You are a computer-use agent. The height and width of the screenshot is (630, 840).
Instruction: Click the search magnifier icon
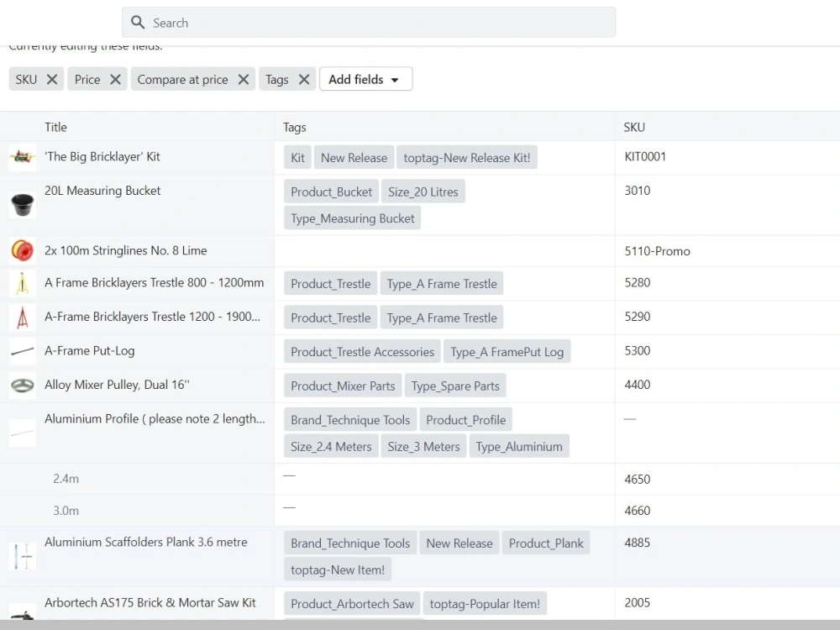tap(138, 23)
